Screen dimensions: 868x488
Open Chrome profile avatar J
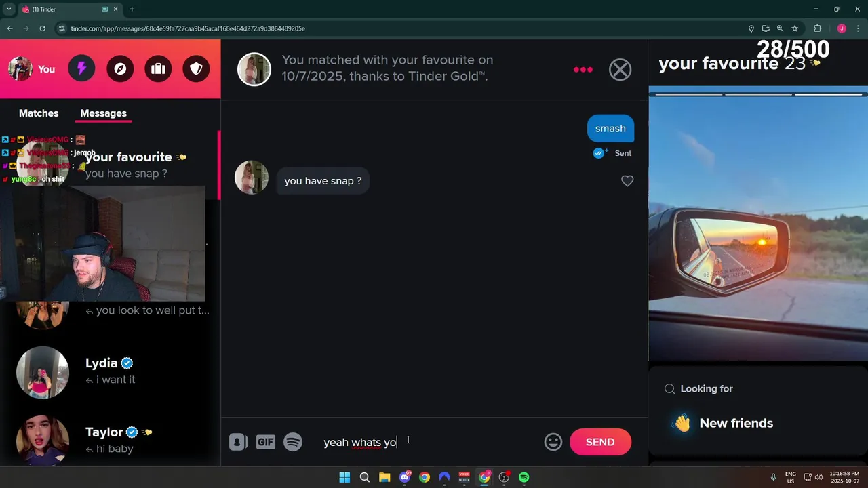[842, 28]
